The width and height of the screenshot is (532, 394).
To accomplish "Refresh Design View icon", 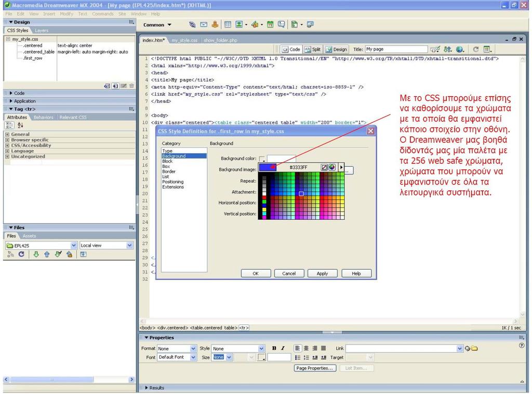I will click(476, 49).
